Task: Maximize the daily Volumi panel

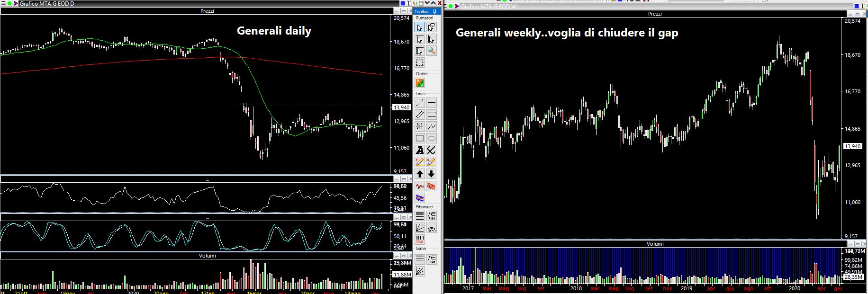Action: point(403,256)
